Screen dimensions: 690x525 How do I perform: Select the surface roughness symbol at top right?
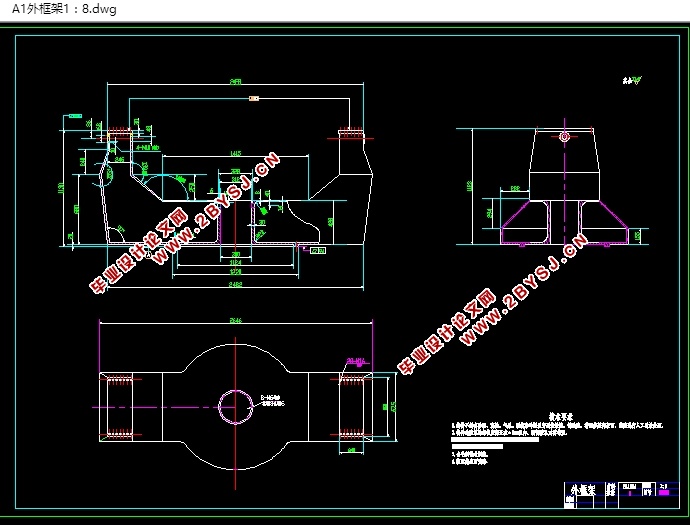(631, 80)
